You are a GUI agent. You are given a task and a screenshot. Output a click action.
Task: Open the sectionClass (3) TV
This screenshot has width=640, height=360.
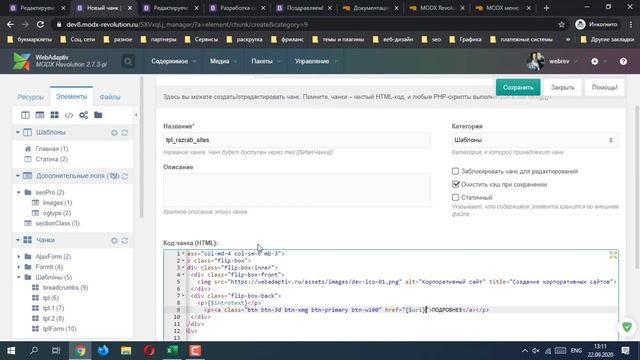58,223
